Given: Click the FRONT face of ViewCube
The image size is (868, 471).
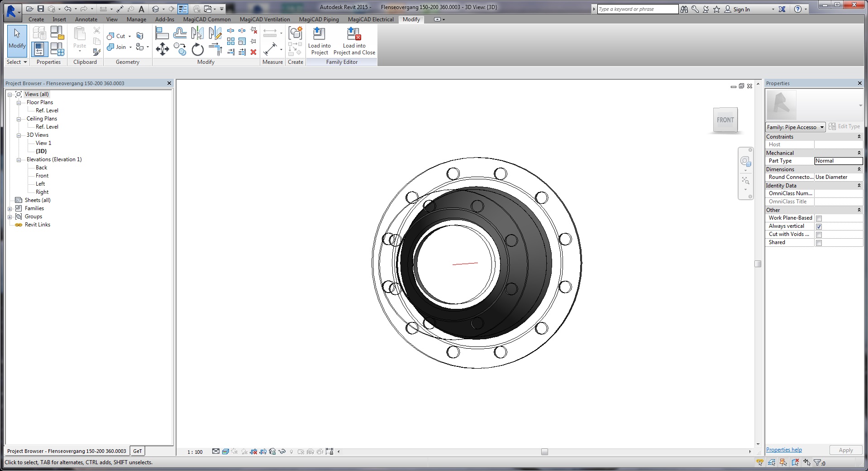Looking at the screenshot, I should [725, 120].
